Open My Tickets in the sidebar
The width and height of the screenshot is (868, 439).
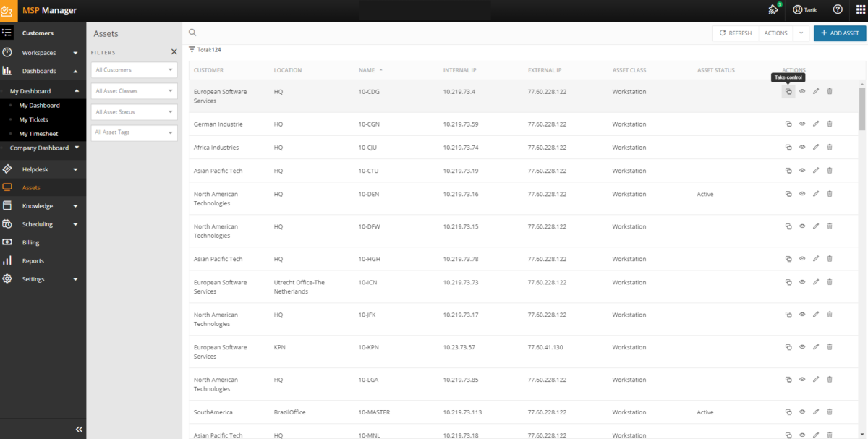click(x=33, y=119)
